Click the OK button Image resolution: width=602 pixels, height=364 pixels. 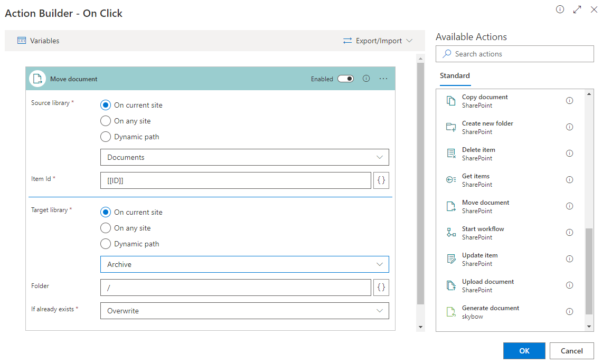[x=524, y=351]
